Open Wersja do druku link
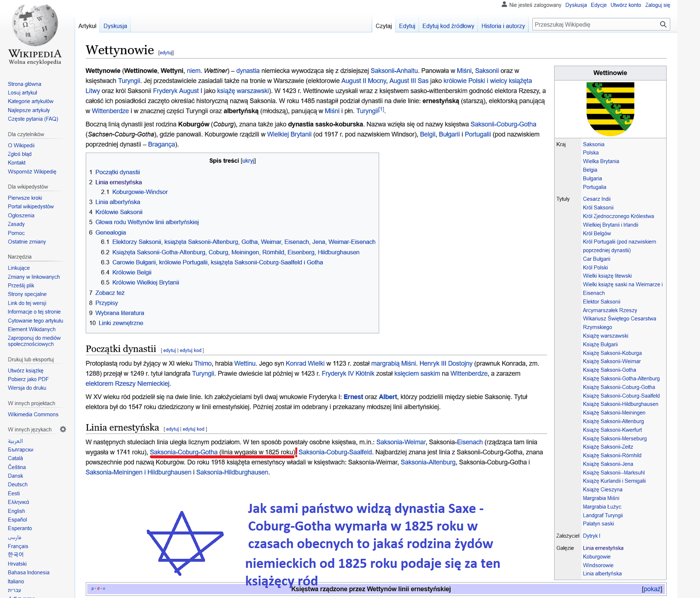 click(x=27, y=388)
